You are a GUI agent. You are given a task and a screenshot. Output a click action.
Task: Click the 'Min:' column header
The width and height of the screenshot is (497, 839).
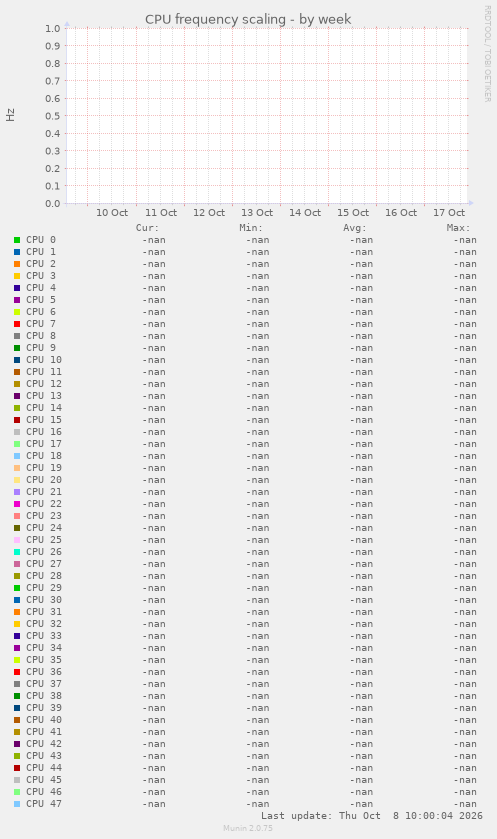point(251,228)
